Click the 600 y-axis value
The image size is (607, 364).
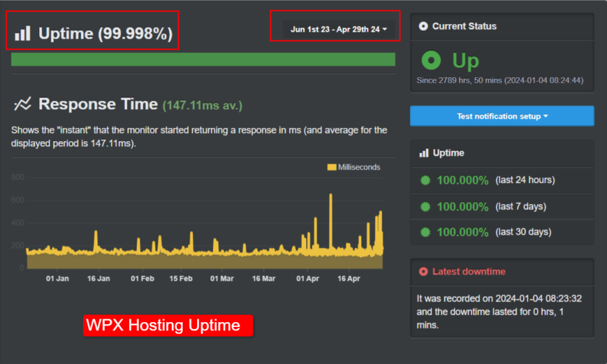(x=17, y=200)
